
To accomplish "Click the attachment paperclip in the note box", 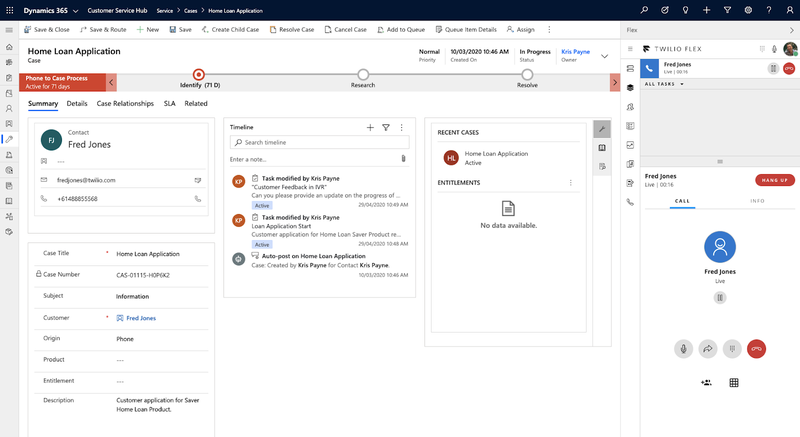I will [403, 159].
